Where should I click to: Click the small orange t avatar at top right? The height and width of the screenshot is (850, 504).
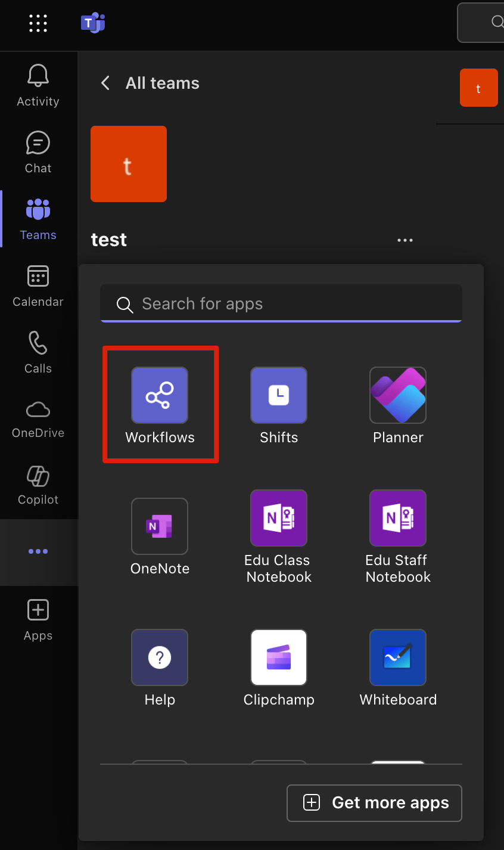[x=479, y=88]
